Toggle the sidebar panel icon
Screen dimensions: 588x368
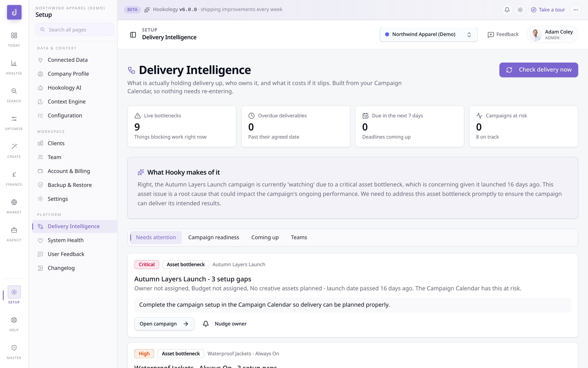[x=133, y=35]
